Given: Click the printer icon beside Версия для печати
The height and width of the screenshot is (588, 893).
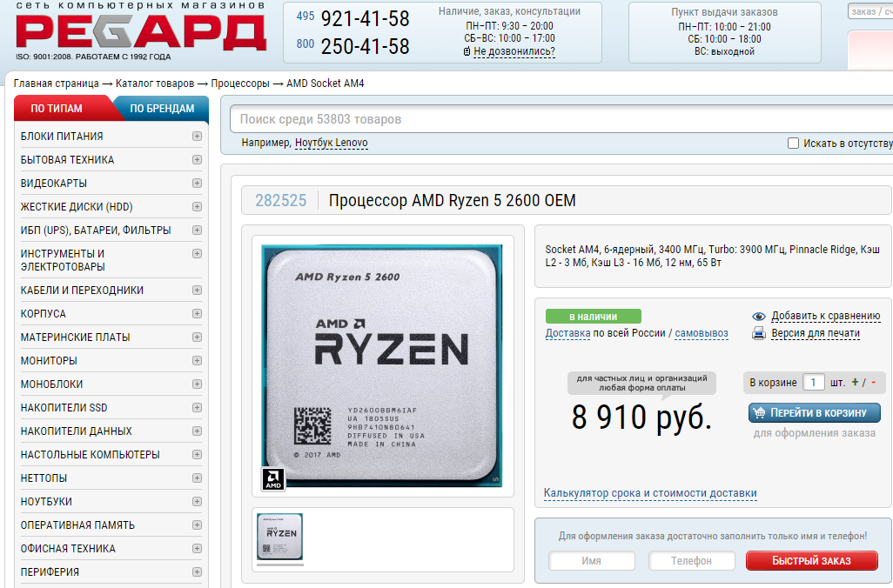Looking at the screenshot, I should pos(759,333).
